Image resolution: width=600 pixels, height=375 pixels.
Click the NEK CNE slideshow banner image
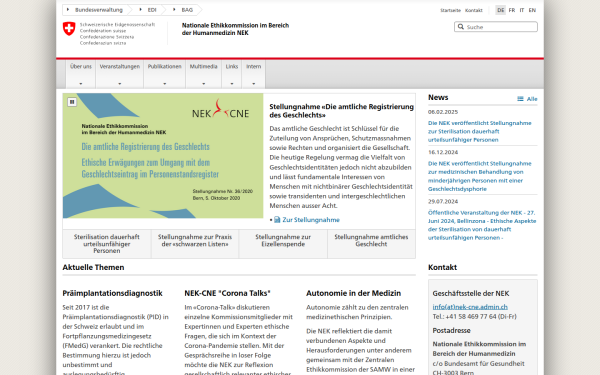point(163,156)
